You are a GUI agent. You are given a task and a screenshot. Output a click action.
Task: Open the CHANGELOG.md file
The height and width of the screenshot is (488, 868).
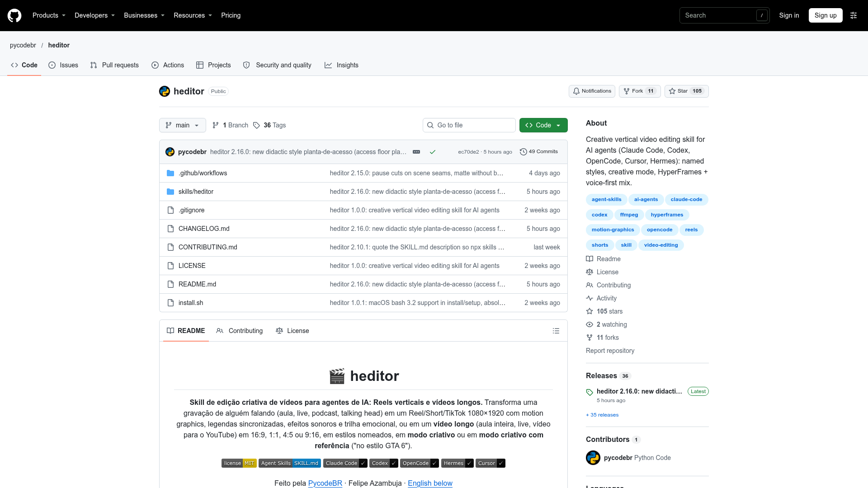point(204,229)
